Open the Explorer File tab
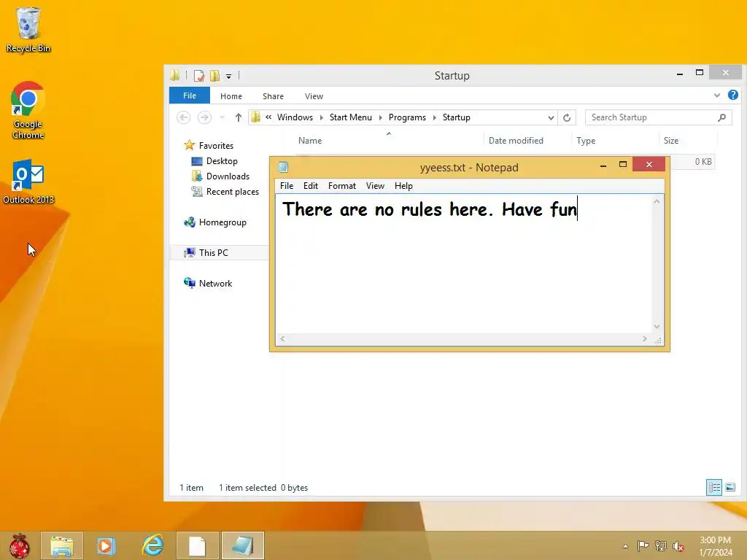The image size is (747, 560). point(190,96)
